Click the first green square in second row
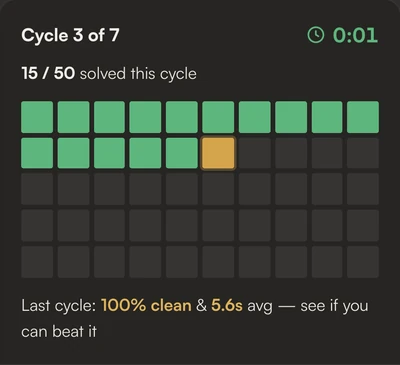 37,153
